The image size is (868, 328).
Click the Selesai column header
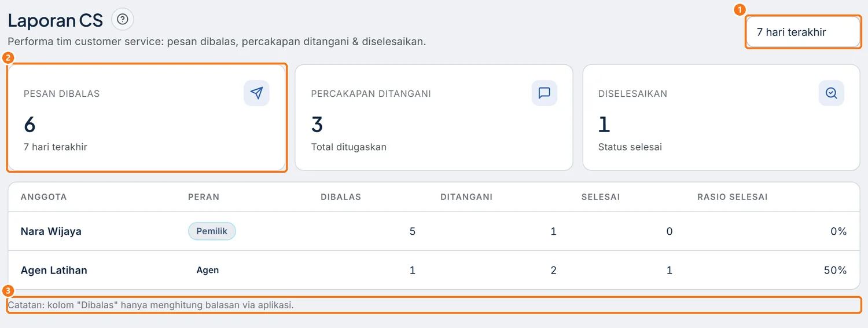pos(601,197)
